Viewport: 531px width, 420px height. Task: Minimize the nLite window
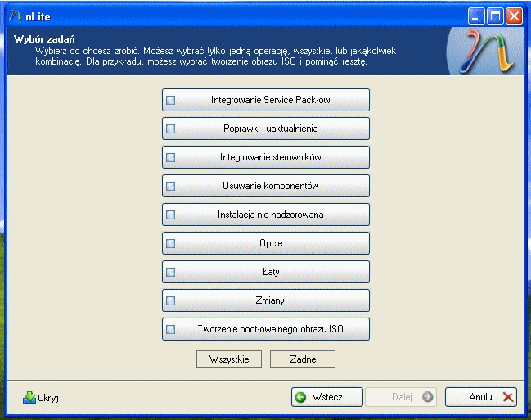(x=476, y=16)
